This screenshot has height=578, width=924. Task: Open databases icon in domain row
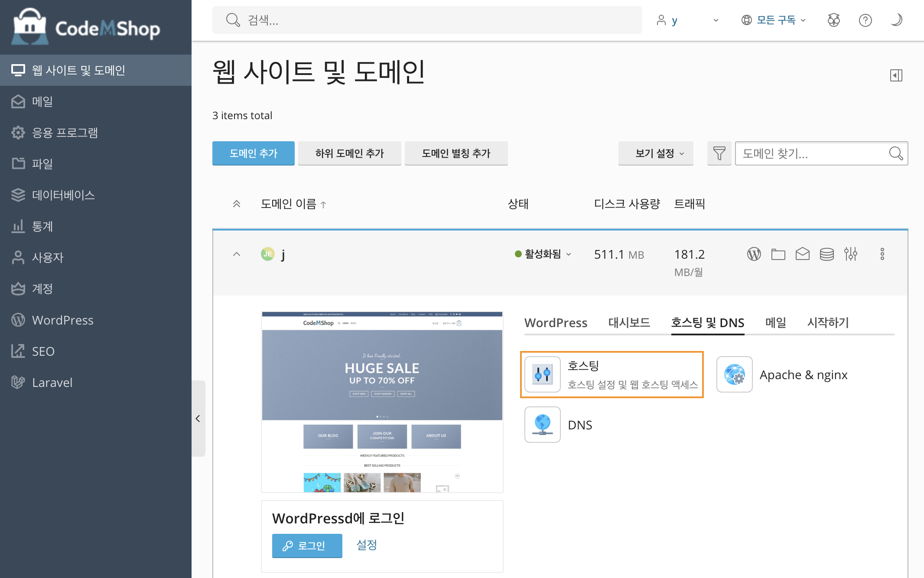(826, 254)
